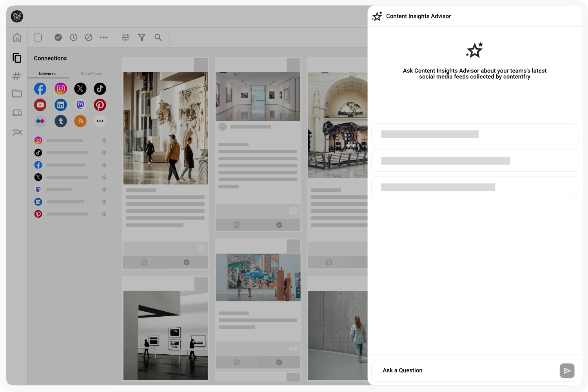The image size is (588, 392).
Task: Show more networks with three-dot icon
Action: click(100, 121)
